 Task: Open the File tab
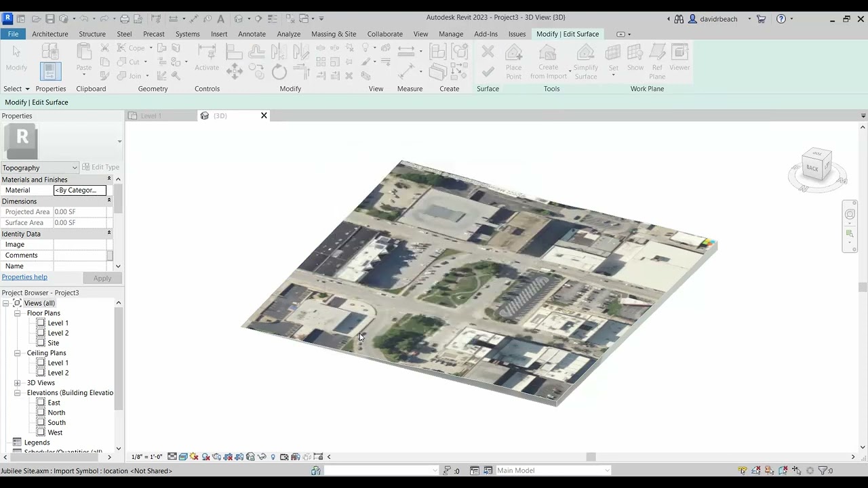(x=13, y=34)
